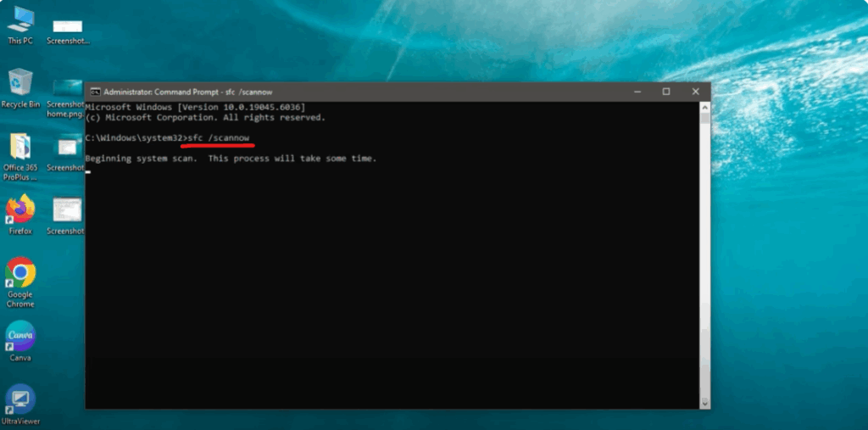Launch the Firefox desktop shortcut
This screenshot has width=868, height=430.
coord(20,215)
